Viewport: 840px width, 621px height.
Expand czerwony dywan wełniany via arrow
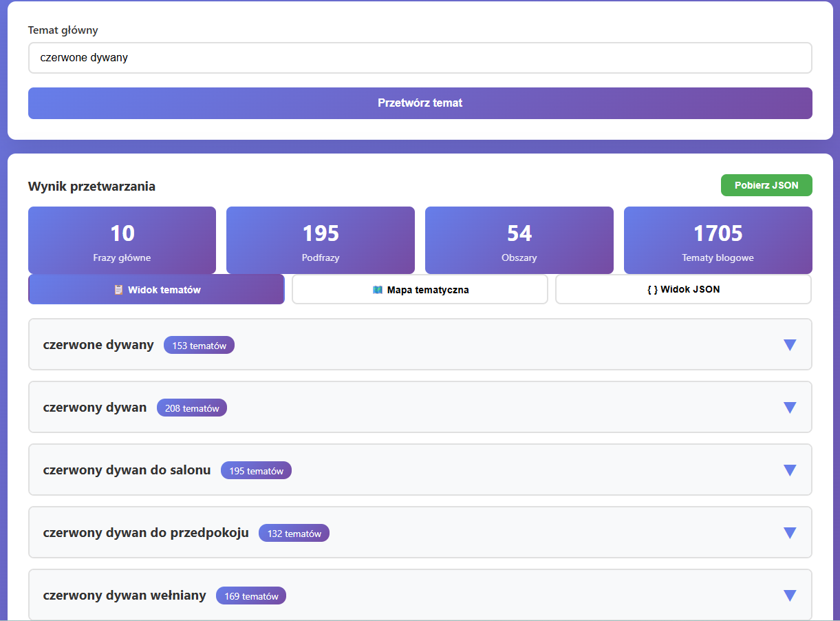click(x=789, y=596)
